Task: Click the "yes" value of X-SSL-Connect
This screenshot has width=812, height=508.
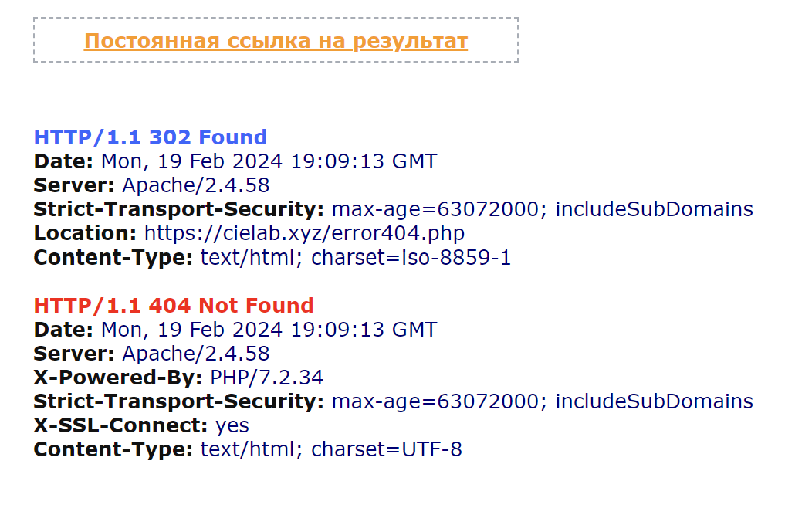Action: 232,425
